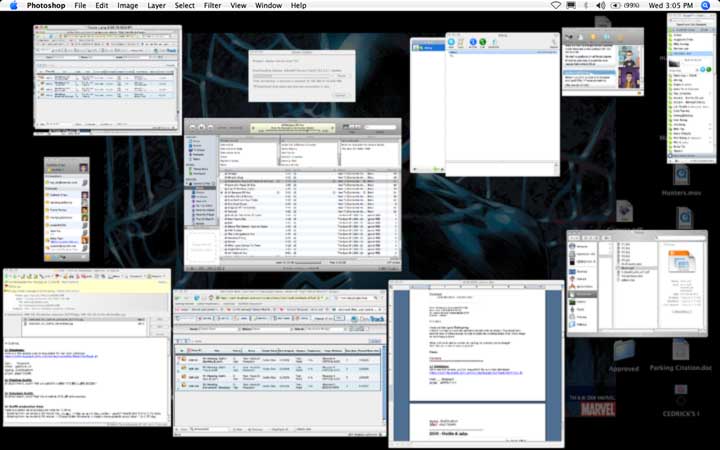Open the Layer menu
Screen dimensions: 720x450
tap(157, 6)
